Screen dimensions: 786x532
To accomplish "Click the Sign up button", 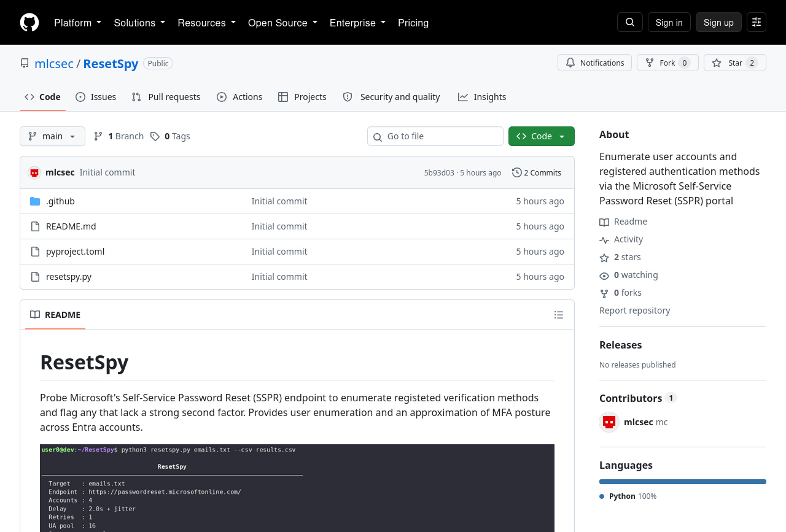I will pyautogui.click(x=718, y=22).
